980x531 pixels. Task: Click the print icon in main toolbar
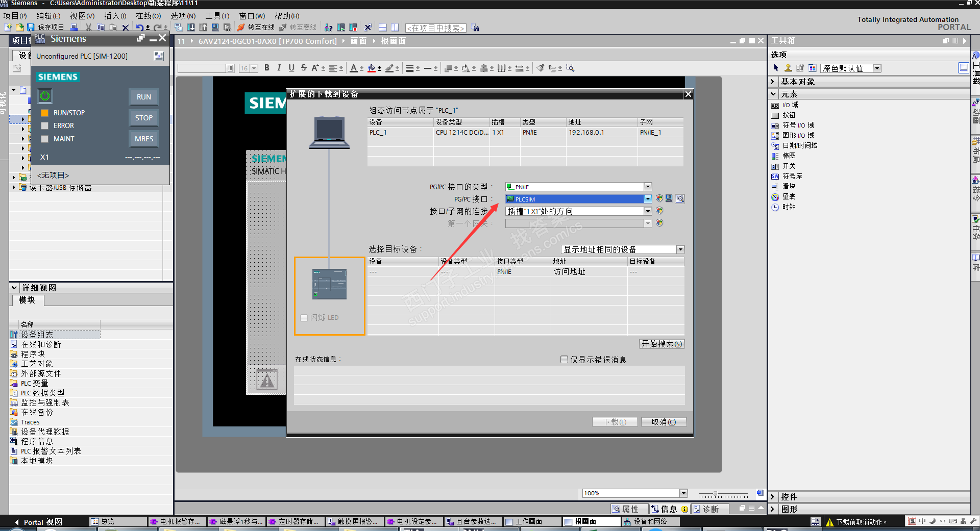click(74, 27)
